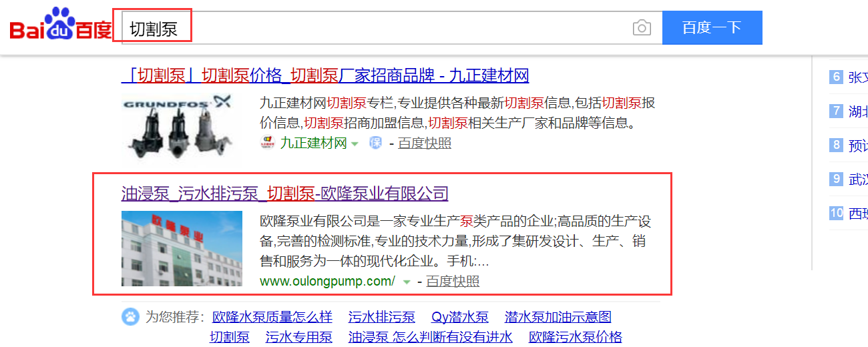This screenshot has width=868, height=347.
Task: Open the 九正建材网 切割泵价格 result title
Action: click(325, 75)
